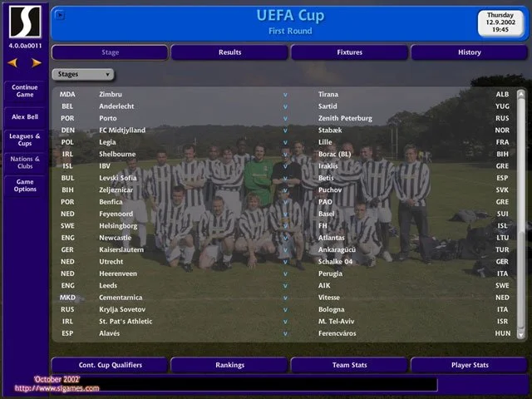Viewport: 532px width, 399px height.
Task: Click the 'v' between Newcastle and Atlantas
Action: pyautogui.click(x=285, y=237)
